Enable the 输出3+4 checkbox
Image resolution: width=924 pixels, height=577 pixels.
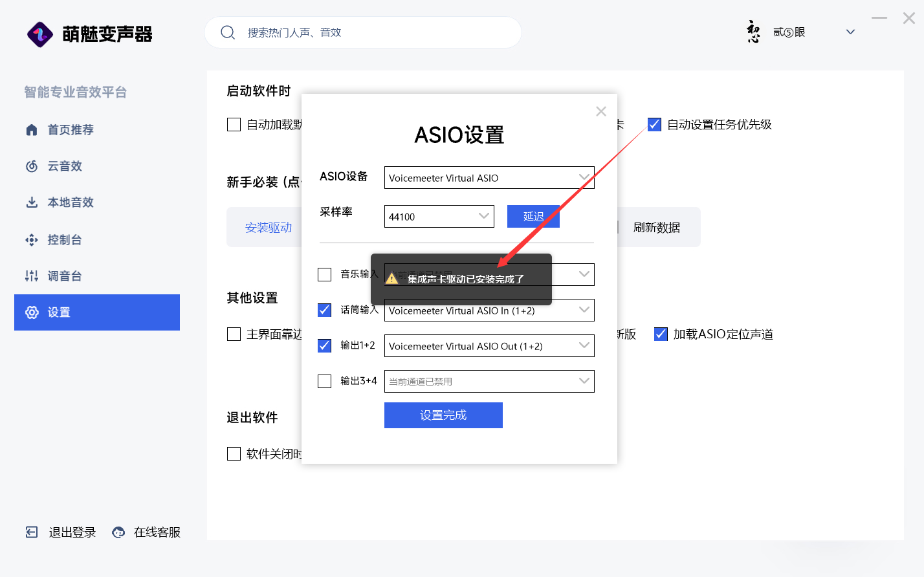tap(325, 381)
